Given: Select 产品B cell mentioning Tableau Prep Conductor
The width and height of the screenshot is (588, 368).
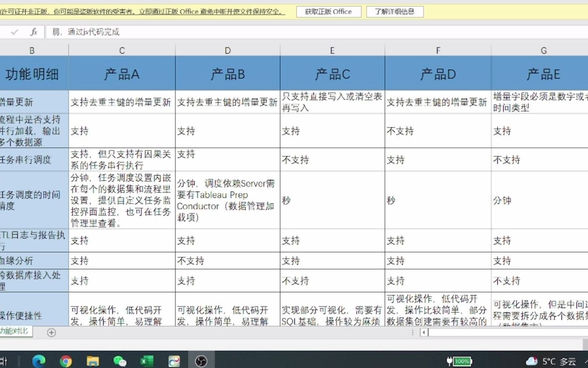Looking at the screenshot, I should (x=227, y=200).
